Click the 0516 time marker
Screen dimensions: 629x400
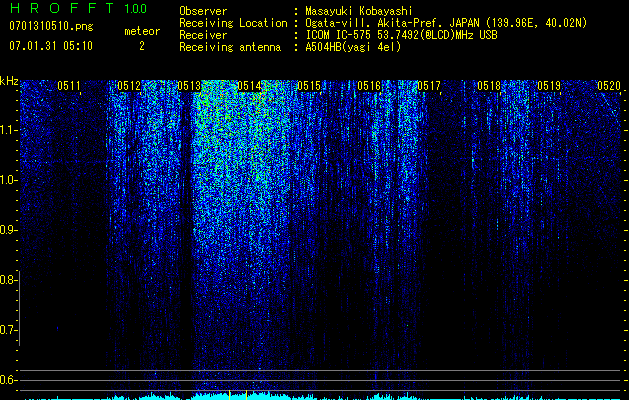tap(369, 86)
